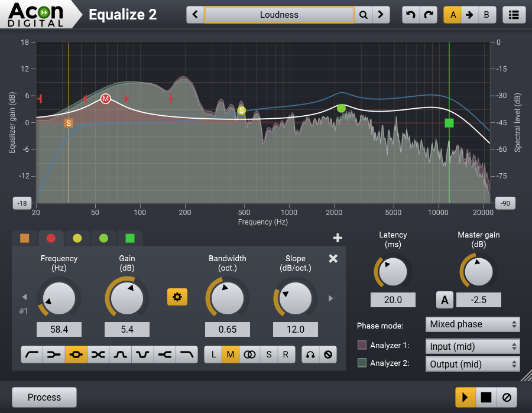The image size is (532, 413).
Task: Toggle Analyzer 2 color checkbox
Action: tap(362, 363)
